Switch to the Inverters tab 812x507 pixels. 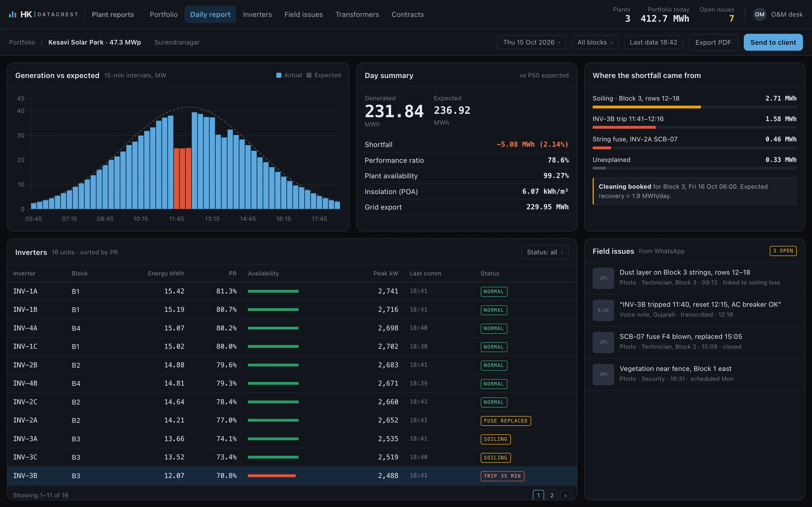(257, 14)
